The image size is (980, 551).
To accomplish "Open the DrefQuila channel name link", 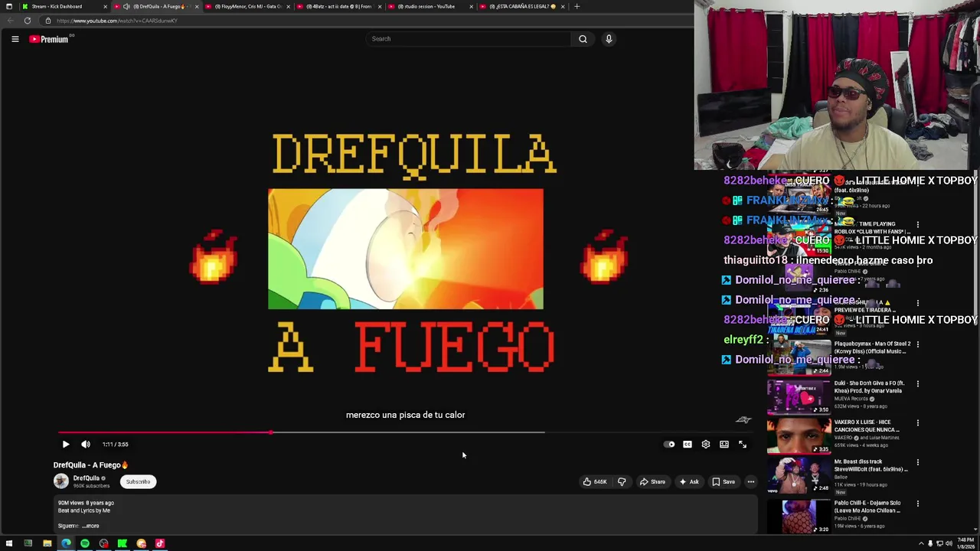I will pyautogui.click(x=86, y=478).
